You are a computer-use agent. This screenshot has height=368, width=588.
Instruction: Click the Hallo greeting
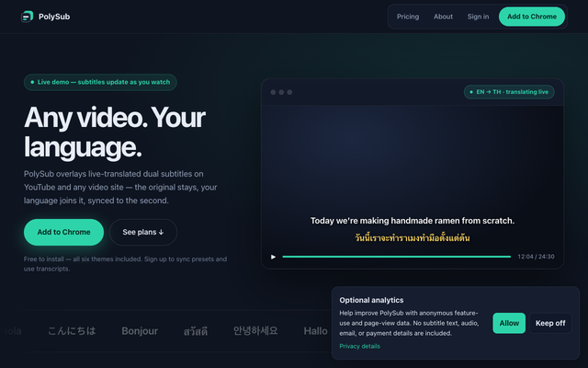(315, 331)
